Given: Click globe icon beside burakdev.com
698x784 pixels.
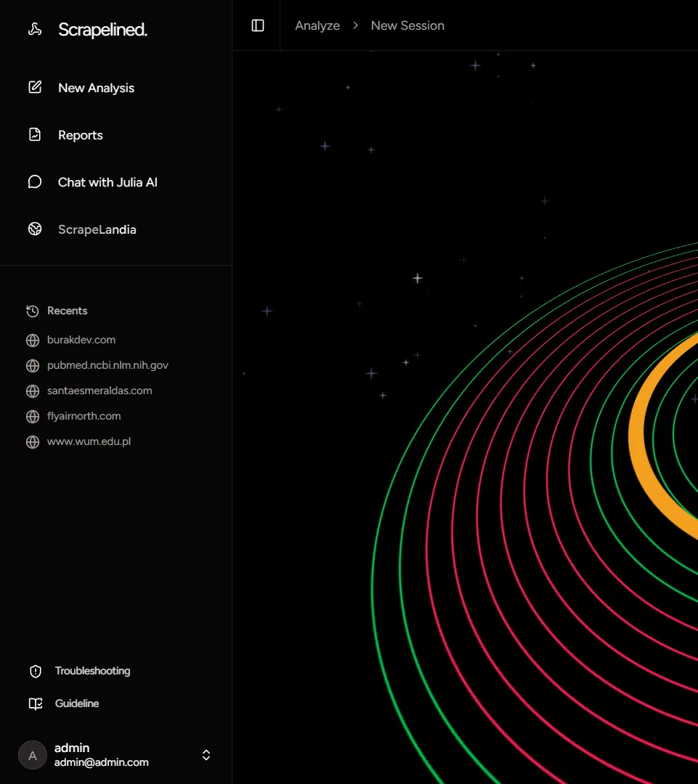Looking at the screenshot, I should (33, 340).
